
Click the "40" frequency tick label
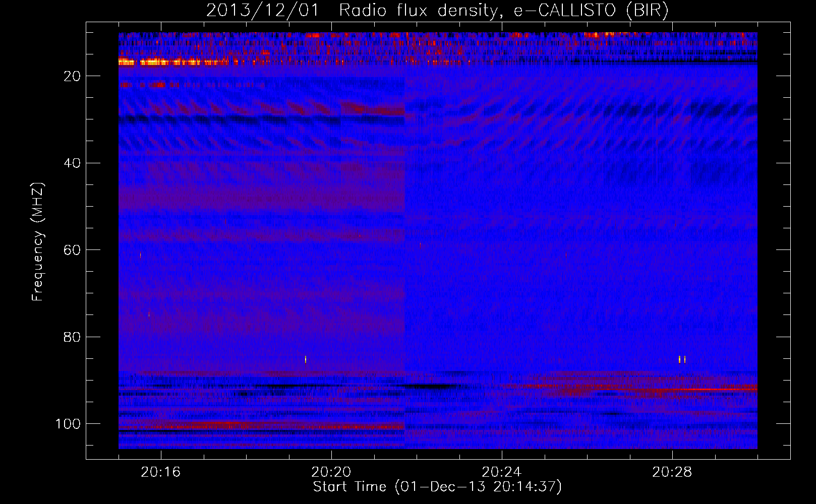73,163
